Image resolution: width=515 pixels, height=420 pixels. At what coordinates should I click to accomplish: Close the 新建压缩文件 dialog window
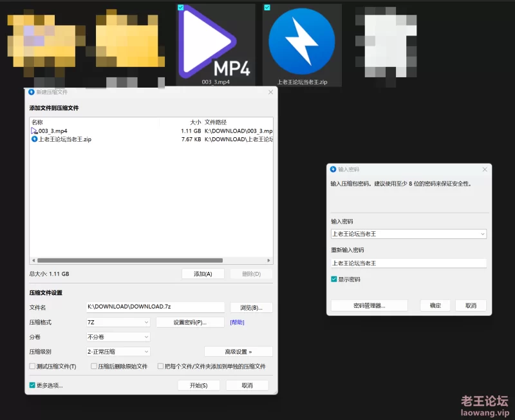[x=270, y=92]
